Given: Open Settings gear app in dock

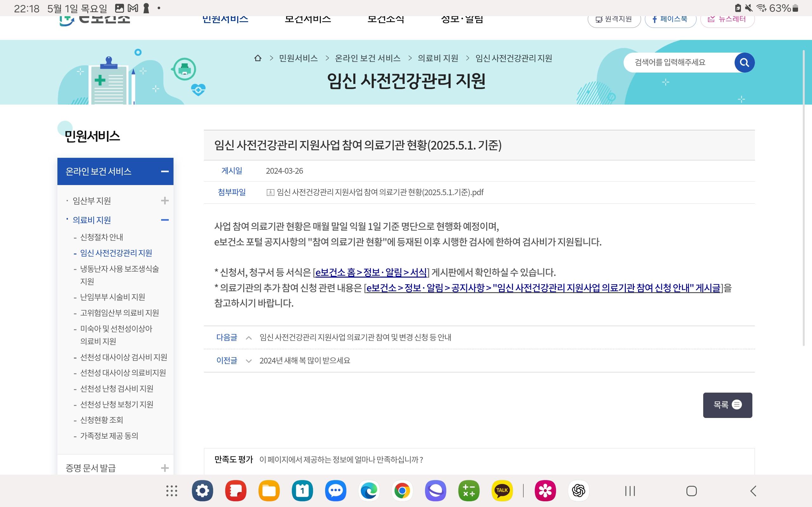Looking at the screenshot, I should pos(202,491).
